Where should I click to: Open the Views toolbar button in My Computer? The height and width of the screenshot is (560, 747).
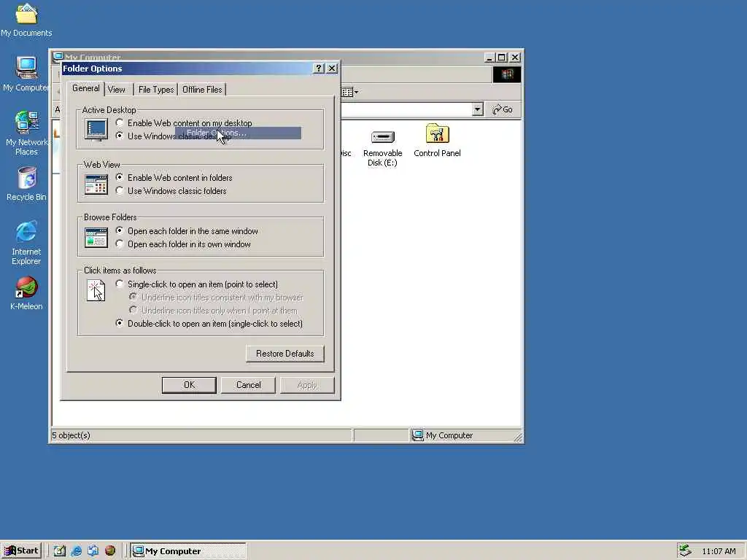pos(350,92)
